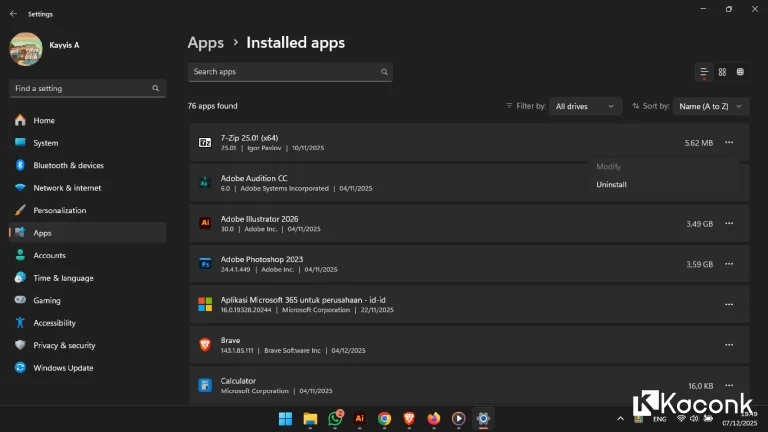This screenshot has width=768, height=432.
Task: Open Adobe Illustrator from the taskbar
Action: (360, 419)
